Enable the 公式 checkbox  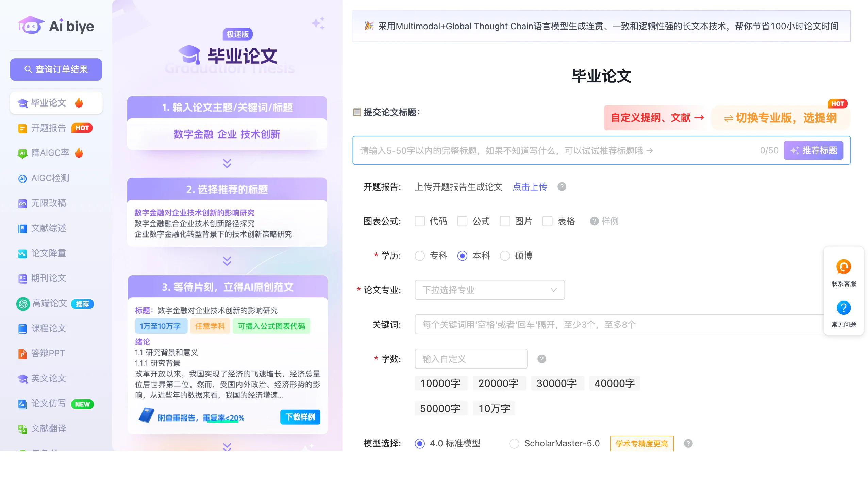click(462, 221)
